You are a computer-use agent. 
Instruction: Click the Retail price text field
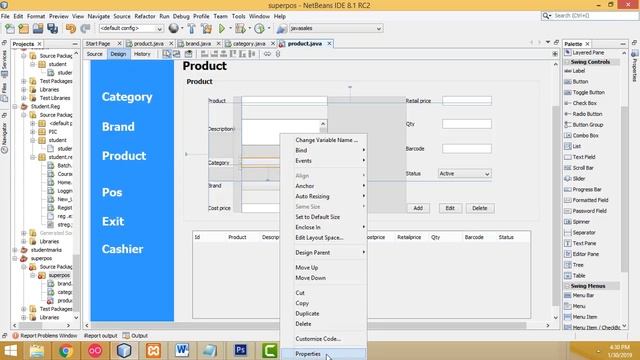pyautogui.click(x=467, y=101)
